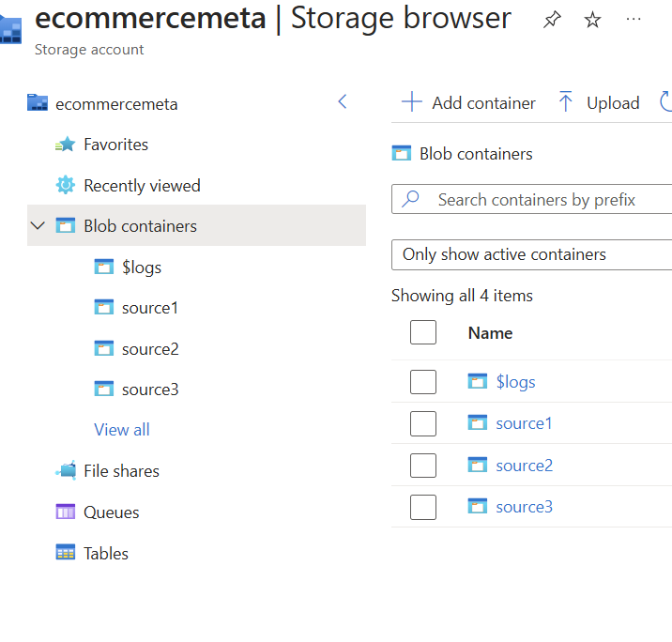The height and width of the screenshot is (642, 672).
Task: Click the source1 row container icon
Action: point(478,423)
